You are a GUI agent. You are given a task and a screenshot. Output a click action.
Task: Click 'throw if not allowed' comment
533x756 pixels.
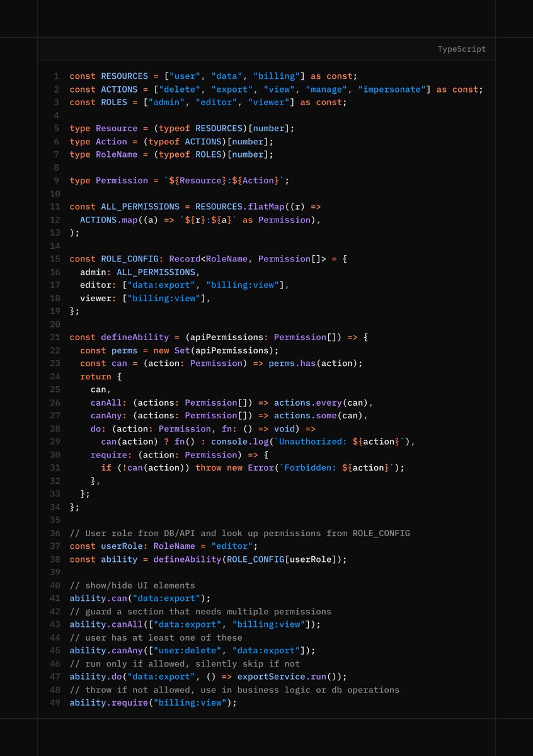[234, 690]
